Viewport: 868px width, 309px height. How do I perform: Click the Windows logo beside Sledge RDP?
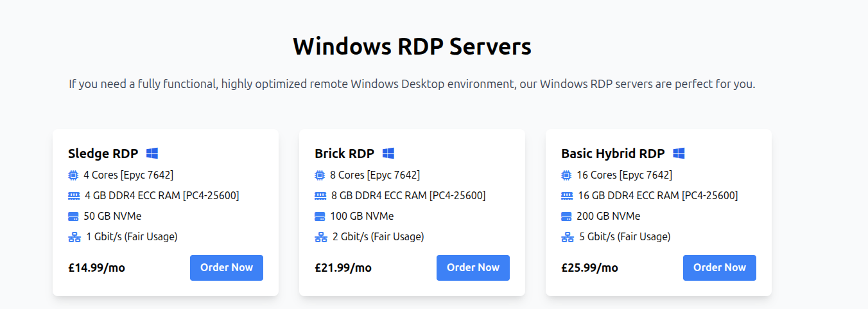tap(152, 154)
